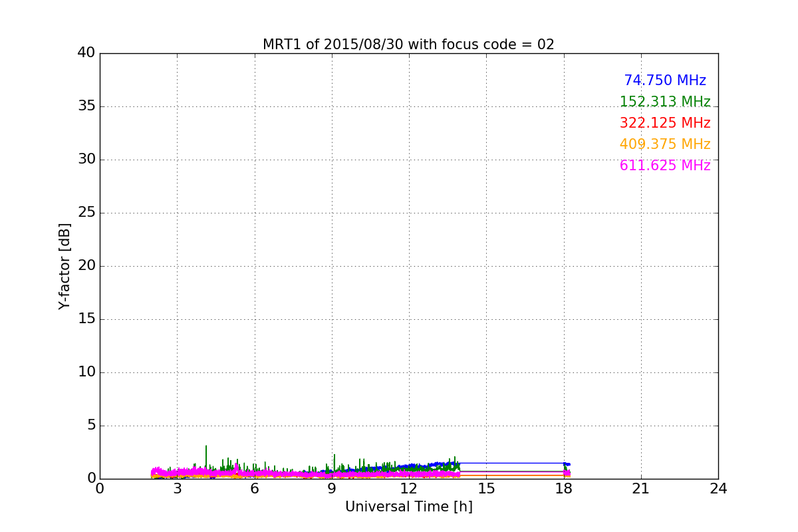Click the x-axis tick value 6
Viewport: 798px width, 532px height.
click(x=254, y=489)
